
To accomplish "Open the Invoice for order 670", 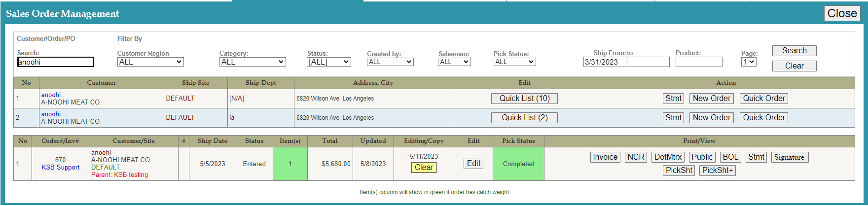I will click(605, 157).
